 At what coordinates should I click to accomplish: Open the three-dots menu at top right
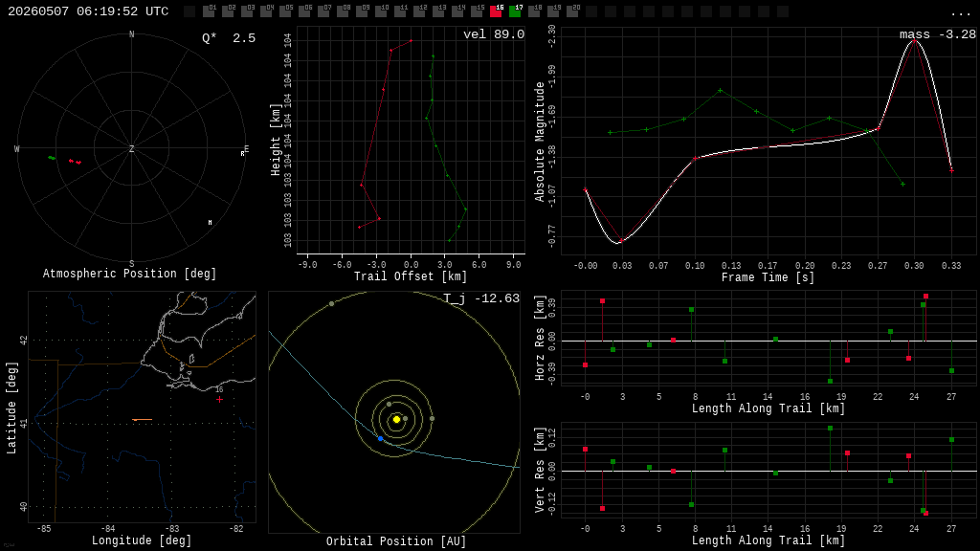click(960, 13)
